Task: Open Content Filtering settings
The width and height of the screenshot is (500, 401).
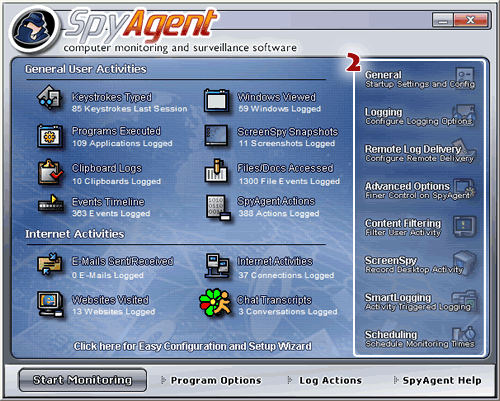Action: (x=403, y=227)
